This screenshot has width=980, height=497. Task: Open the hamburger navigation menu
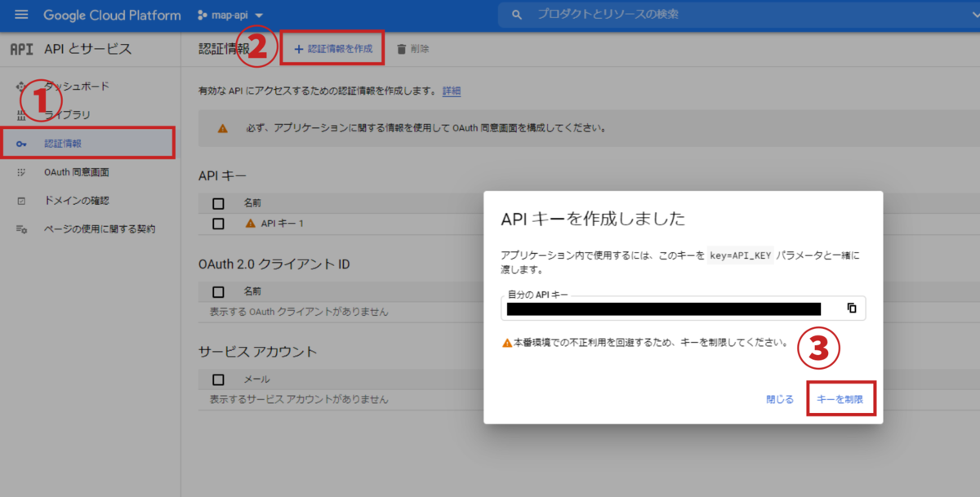(21, 16)
